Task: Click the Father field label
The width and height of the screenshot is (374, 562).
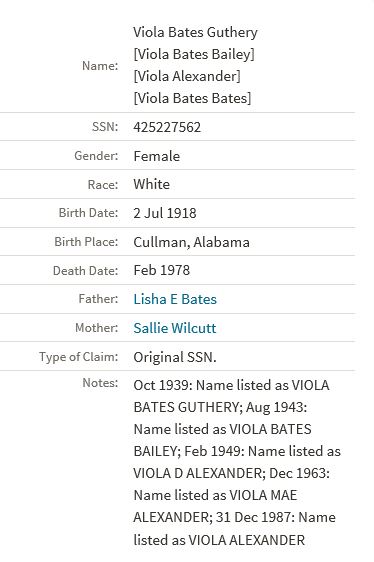Action: pos(98,299)
